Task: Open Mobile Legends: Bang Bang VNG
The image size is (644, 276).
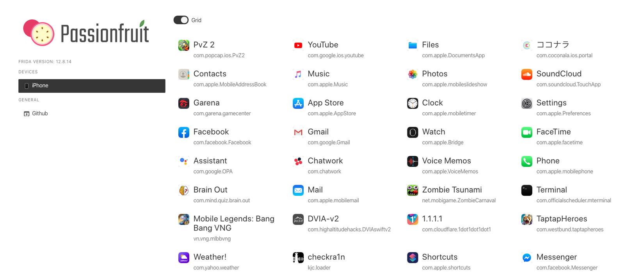Action: [234, 223]
